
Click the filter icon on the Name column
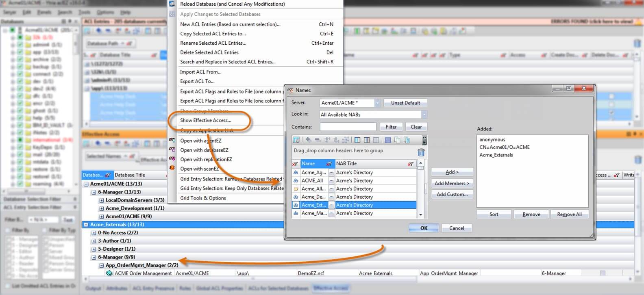tap(329, 164)
